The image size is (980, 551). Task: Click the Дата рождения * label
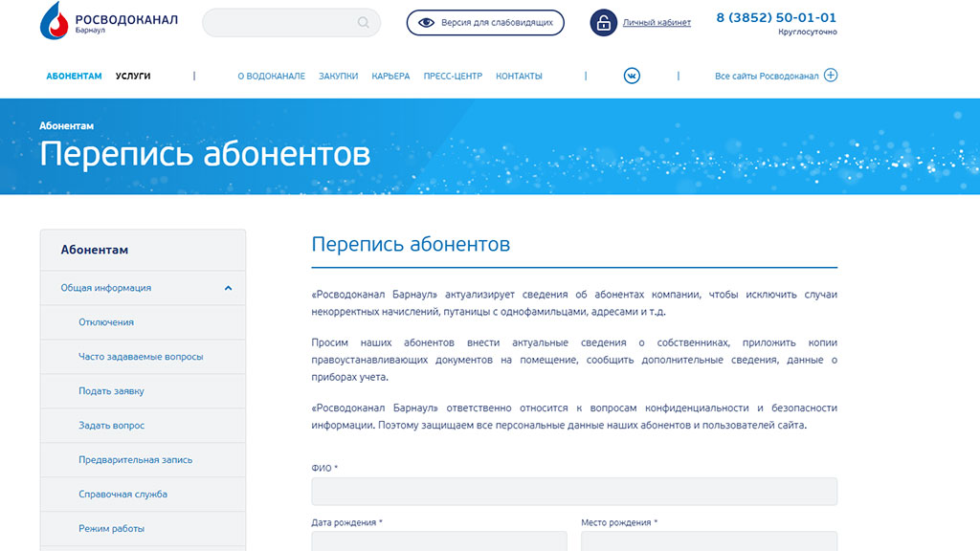coord(346,522)
